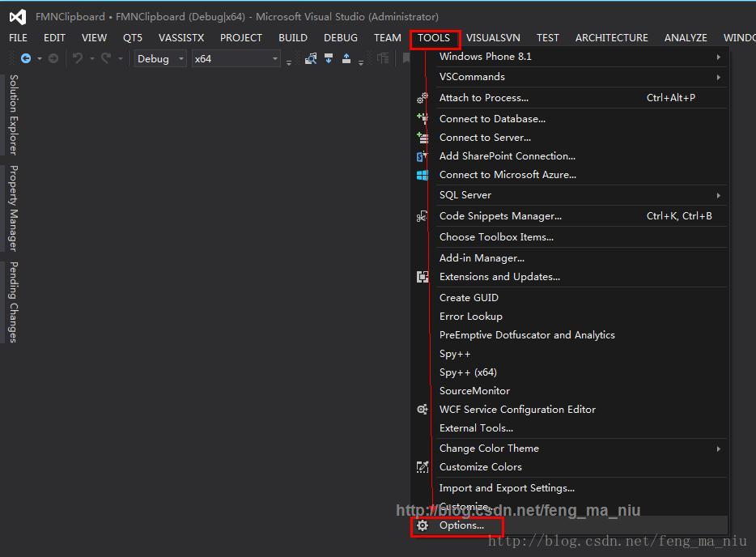The height and width of the screenshot is (557, 756).
Task: Click the Options gear icon
Action: click(423, 525)
